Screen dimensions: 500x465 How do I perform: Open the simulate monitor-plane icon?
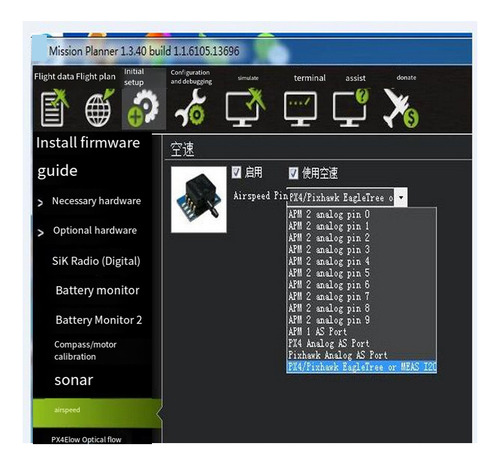tap(245, 108)
